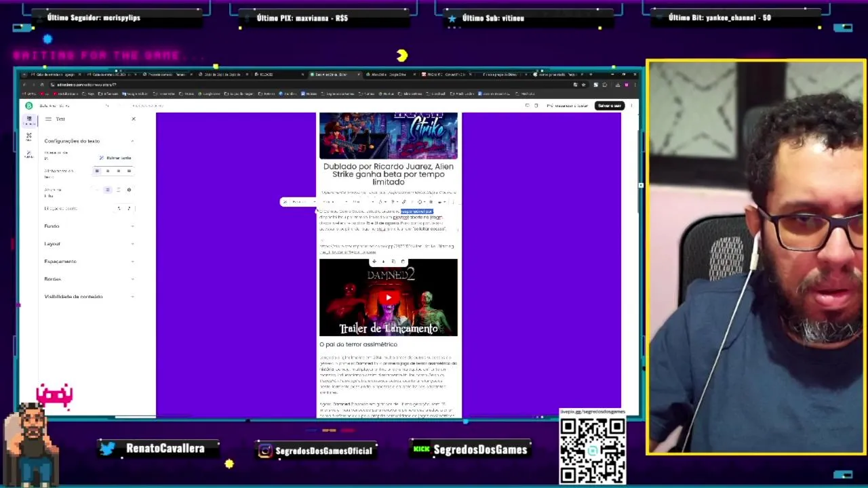Image resolution: width=868 pixels, height=488 pixels.
Task: Expand the Bordas section
Action: click(89, 279)
